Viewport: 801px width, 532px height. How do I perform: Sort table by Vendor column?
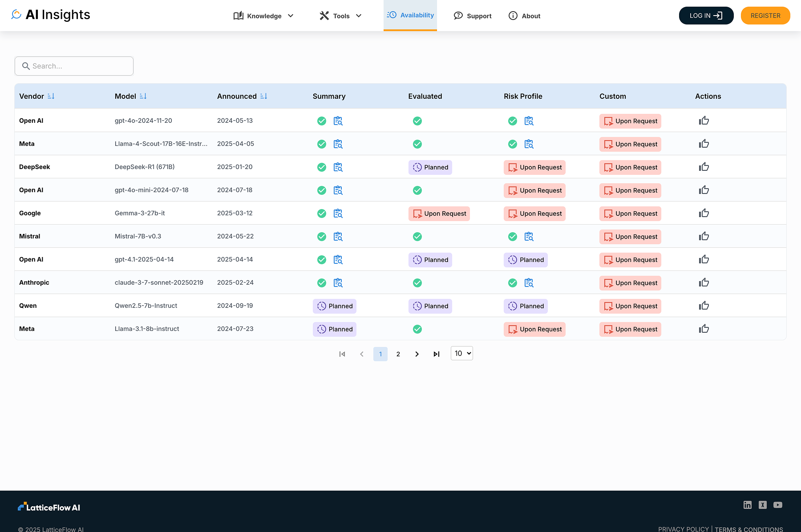tap(51, 96)
